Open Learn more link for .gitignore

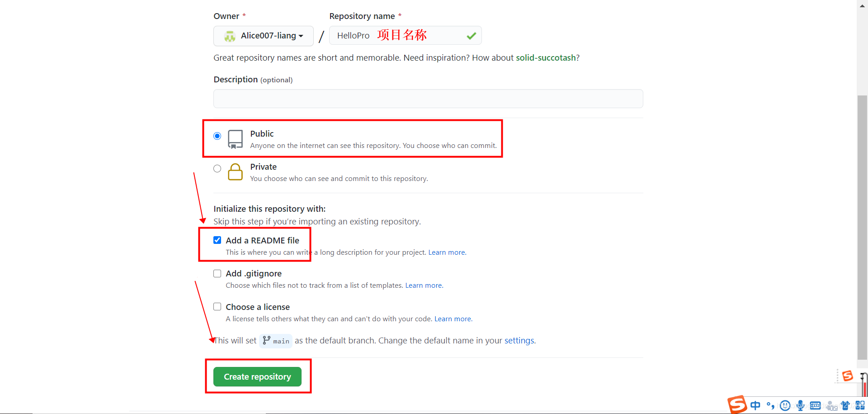[x=424, y=286]
